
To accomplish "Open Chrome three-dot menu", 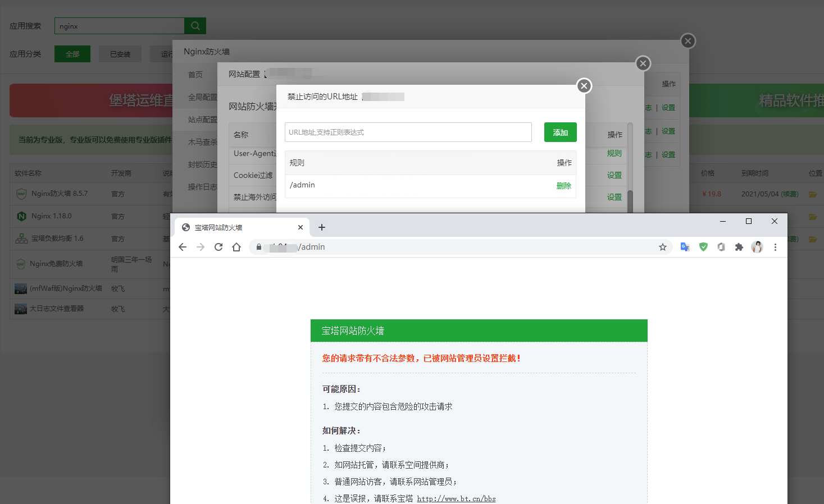I will [x=775, y=247].
